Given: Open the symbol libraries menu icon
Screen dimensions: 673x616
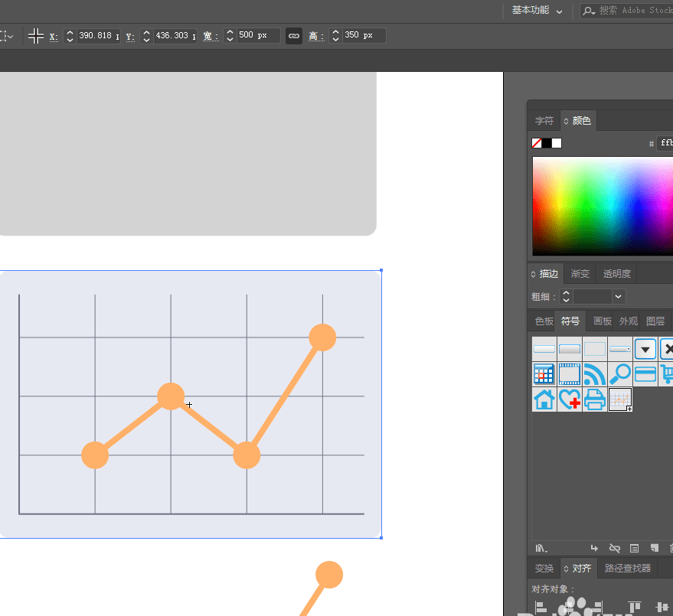Looking at the screenshot, I should (541, 548).
